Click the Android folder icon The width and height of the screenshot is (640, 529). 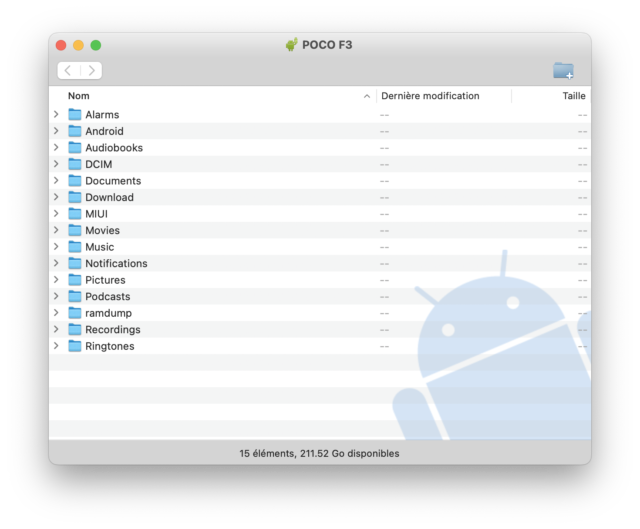pyautogui.click(x=75, y=131)
